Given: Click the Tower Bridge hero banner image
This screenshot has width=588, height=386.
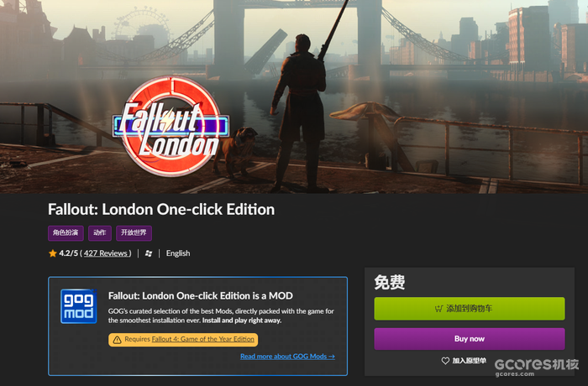Looking at the screenshot, I should [294, 96].
